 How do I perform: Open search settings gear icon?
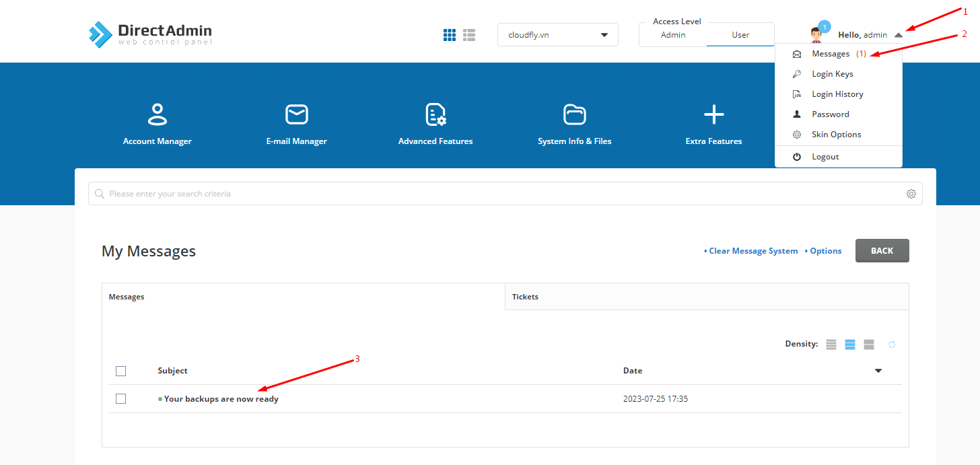tap(911, 194)
